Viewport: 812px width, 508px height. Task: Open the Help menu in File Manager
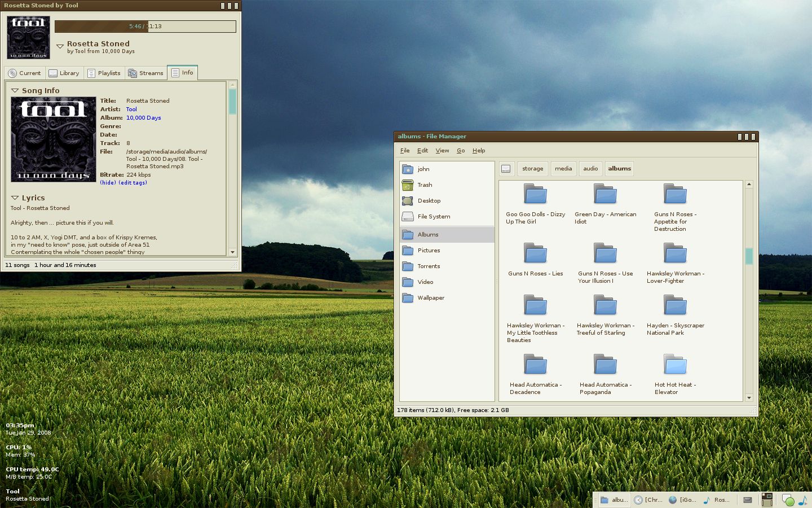click(479, 150)
